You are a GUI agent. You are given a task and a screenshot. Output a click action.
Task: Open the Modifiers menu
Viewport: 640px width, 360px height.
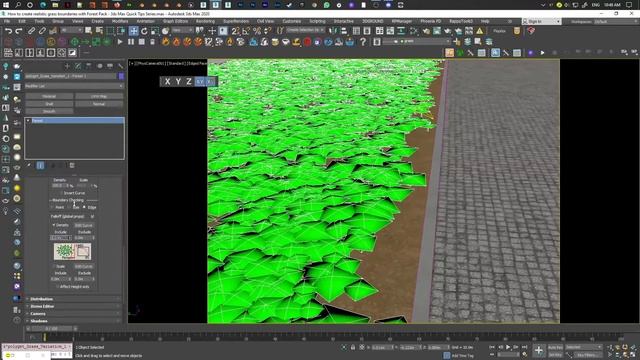point(120,21)
